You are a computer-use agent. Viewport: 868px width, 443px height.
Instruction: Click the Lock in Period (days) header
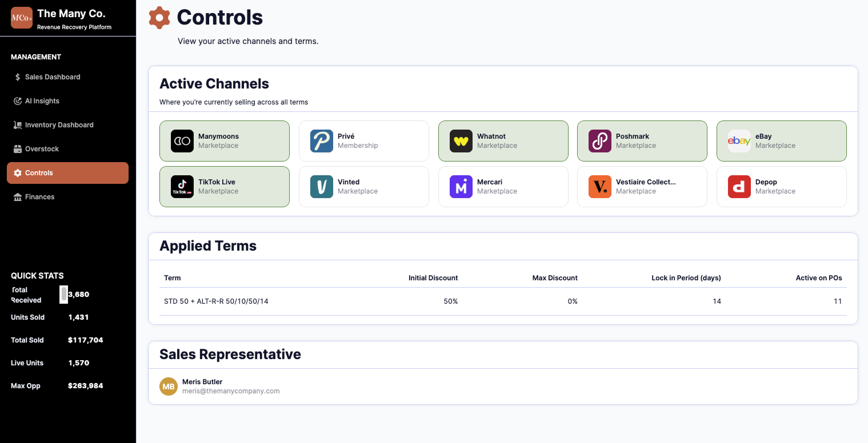click(686, 278)
